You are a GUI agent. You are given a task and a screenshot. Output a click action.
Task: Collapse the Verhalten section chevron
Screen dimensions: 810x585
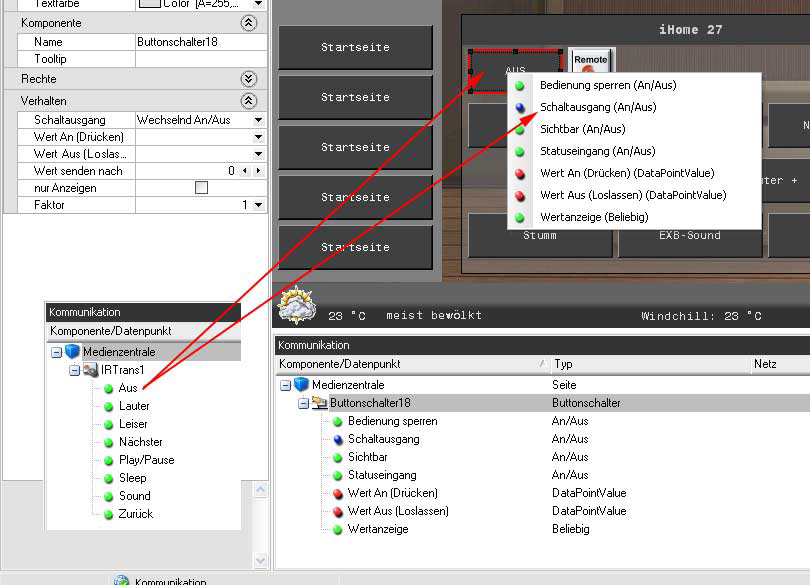pos(248,100)
